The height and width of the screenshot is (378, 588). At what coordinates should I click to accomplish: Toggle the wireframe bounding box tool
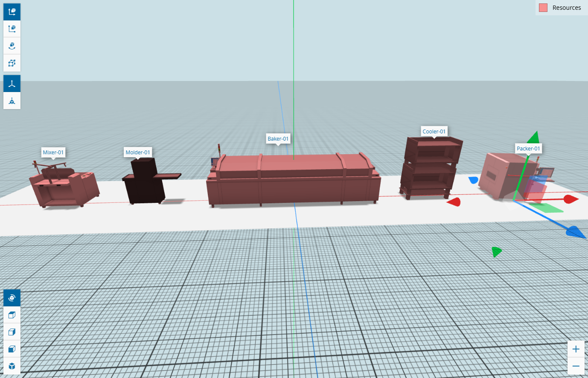click(12, 63)
